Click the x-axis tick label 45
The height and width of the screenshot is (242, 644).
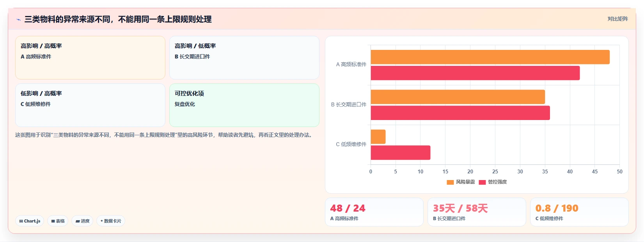coord(594,171)
